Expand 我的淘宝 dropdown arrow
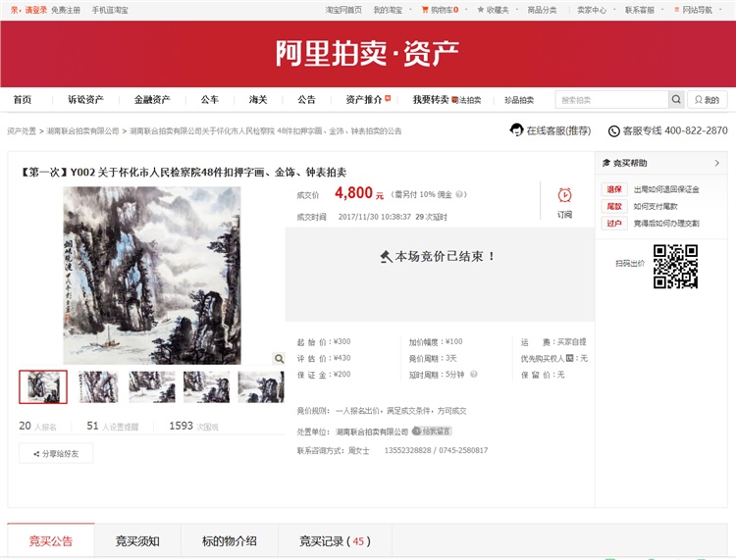 pos(411,10)
